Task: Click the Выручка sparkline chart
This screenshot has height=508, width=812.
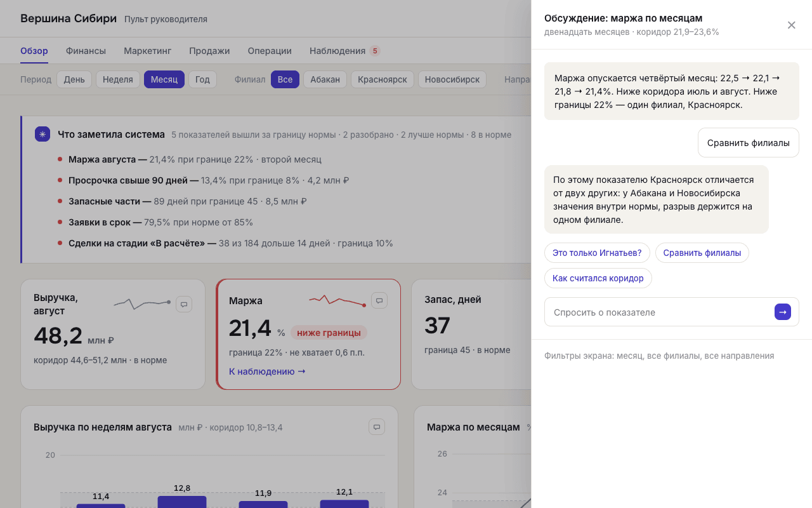Action: [x=142, y=304]
